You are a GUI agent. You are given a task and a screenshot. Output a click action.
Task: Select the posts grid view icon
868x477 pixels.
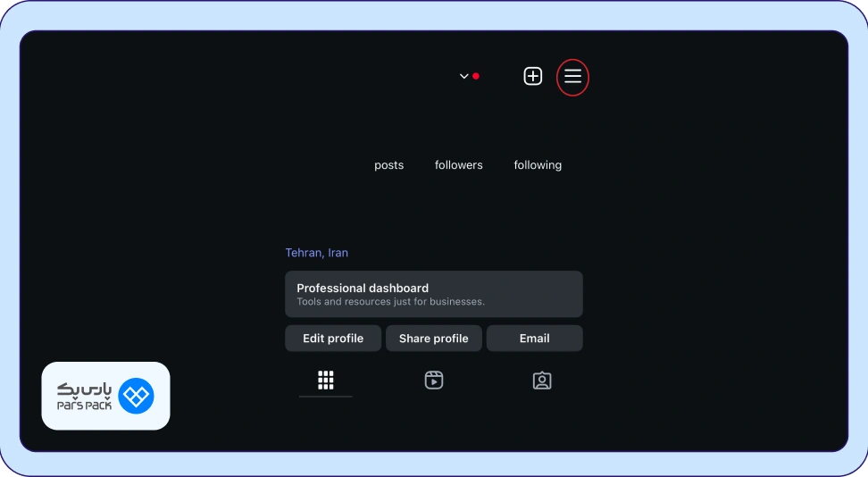(326, 381)
